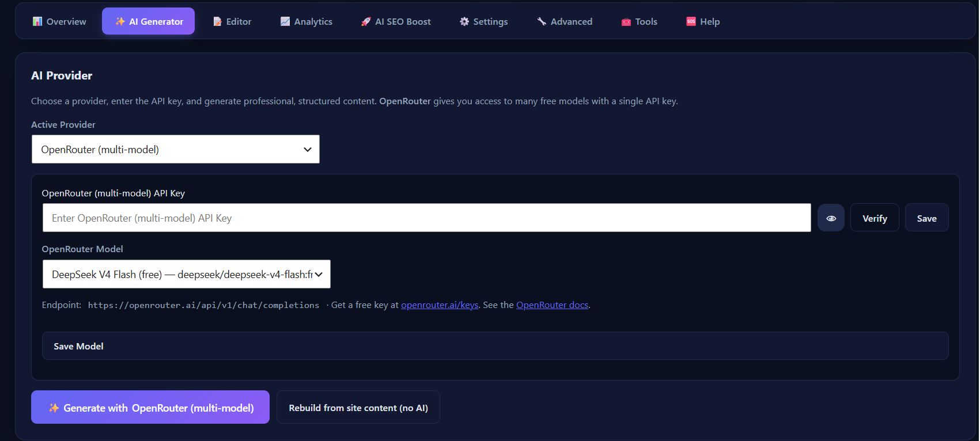980x441 pixels.
Task: Click Generate with OpenRouter (multi-model)
Action: (150, 407)
